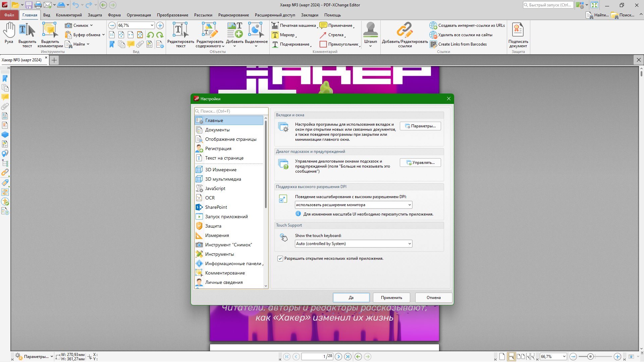
Task: Click the Параметры... button for tabs and windows
Action: (420, 126)
